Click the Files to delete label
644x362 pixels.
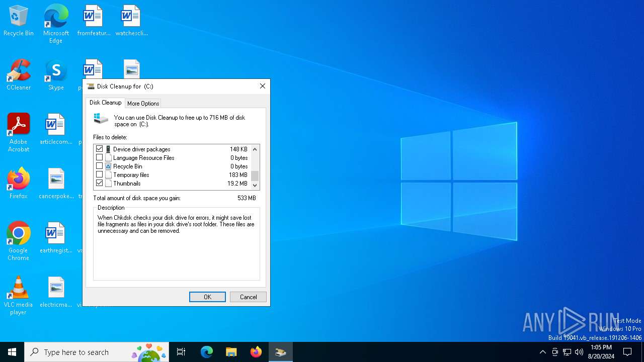click(x=110, y=137)
